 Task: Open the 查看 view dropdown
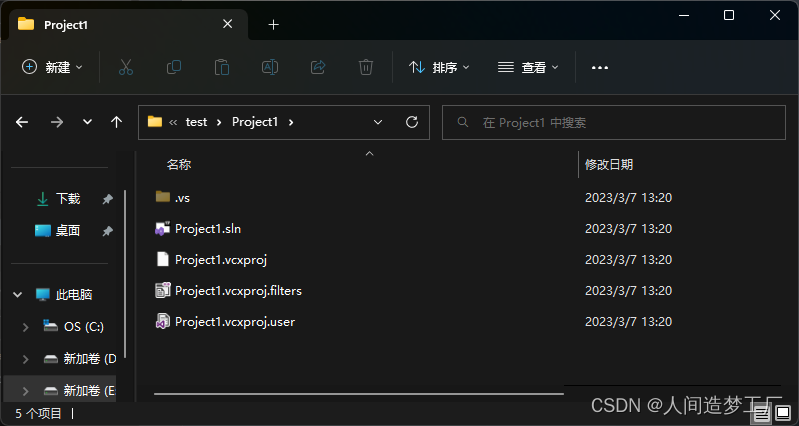[528, 67]
